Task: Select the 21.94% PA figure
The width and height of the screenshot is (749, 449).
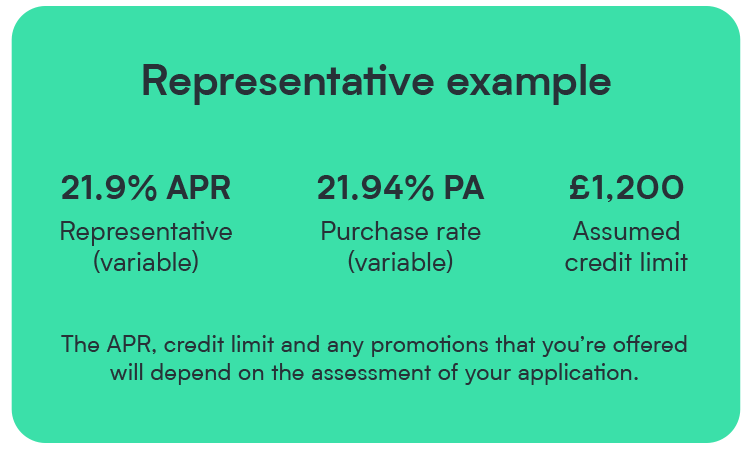Action: [400, 188]
